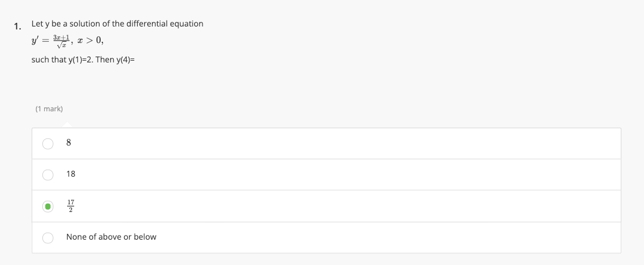Click the small pointer triangle above the answer box
644x265 pixels.
tap(68, 125)
